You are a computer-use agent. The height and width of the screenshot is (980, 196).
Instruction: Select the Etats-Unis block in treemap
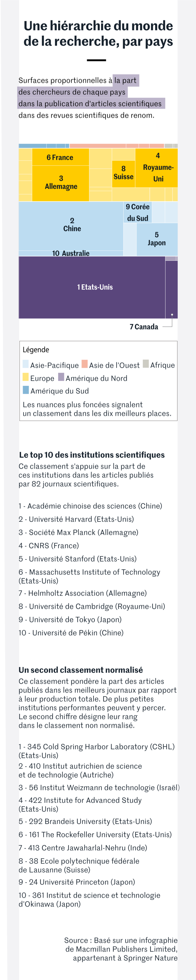tap(92, 287)
